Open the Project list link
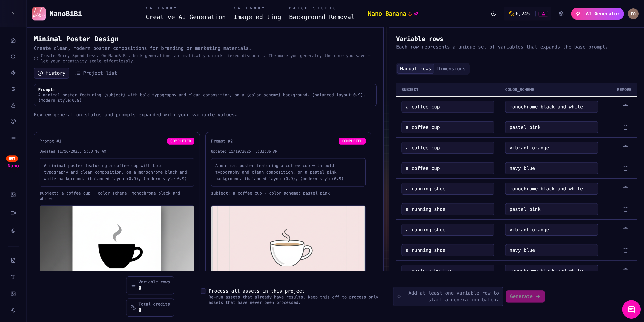644x322 pixels. tap(96, 73)
